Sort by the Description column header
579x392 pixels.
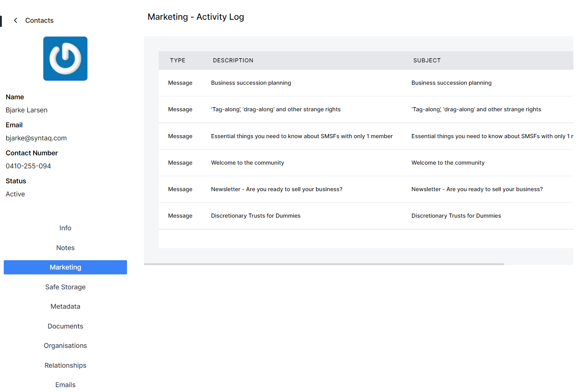(233, 60)
